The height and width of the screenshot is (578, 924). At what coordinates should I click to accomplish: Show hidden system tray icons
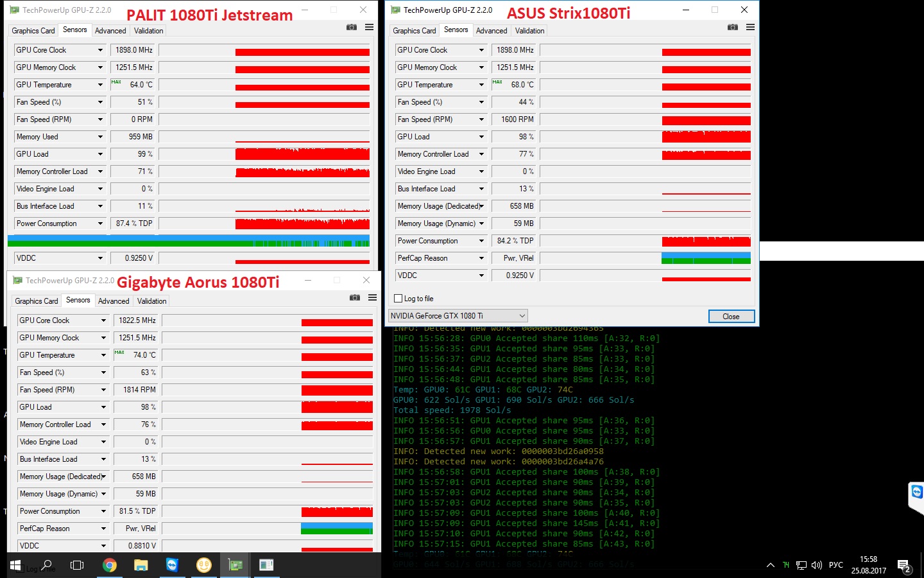pos(770,565)
